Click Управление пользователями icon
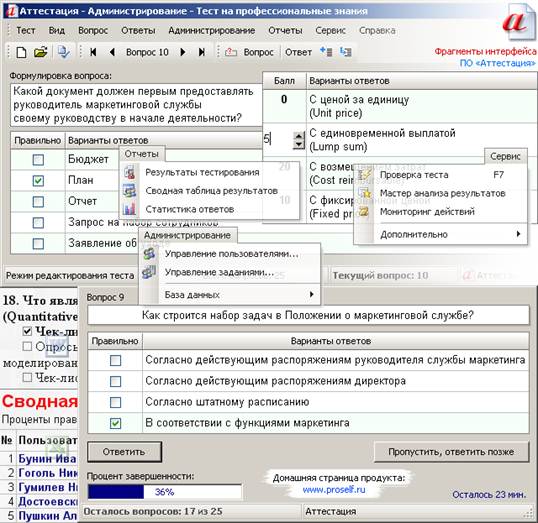Screen dimensions: 538x523 point(149,254)
